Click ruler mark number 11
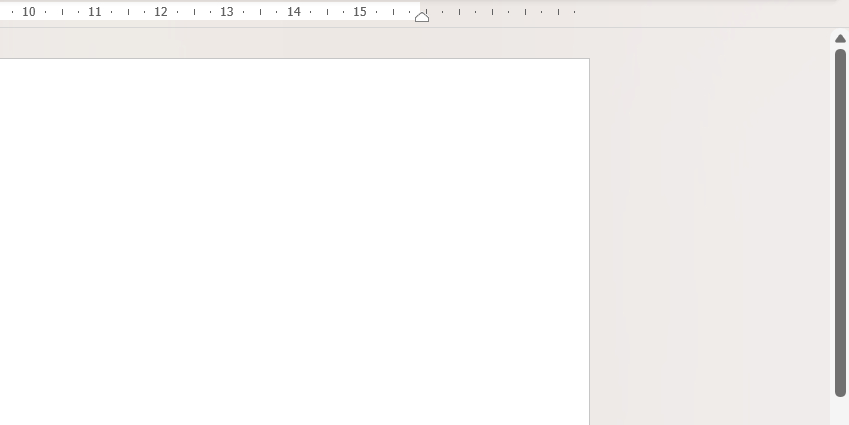The image size is (849, 425). (95, 12)
